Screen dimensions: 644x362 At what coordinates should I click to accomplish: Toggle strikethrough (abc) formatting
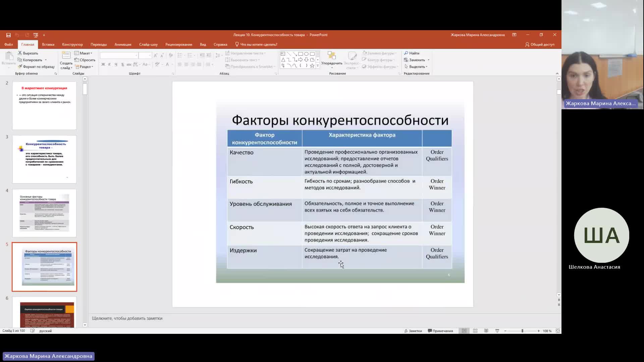pos(129,64)
